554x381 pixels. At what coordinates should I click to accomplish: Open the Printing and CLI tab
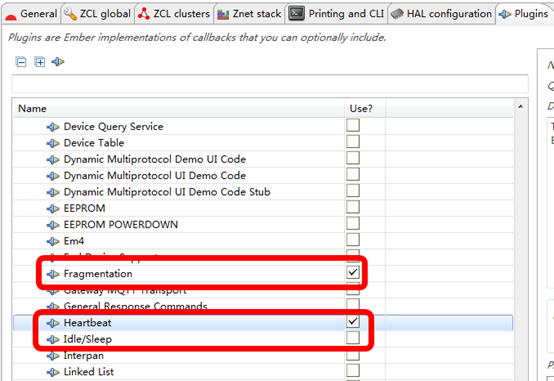(x=336, y=14)
